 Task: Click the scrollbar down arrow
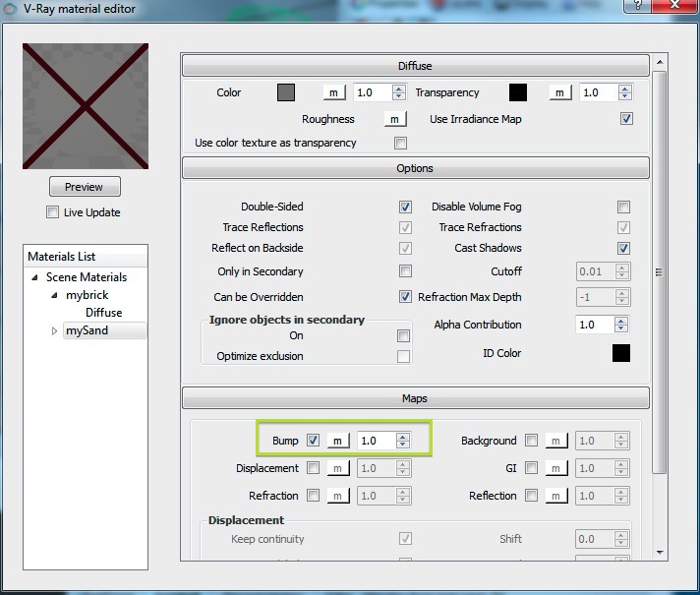660,553
